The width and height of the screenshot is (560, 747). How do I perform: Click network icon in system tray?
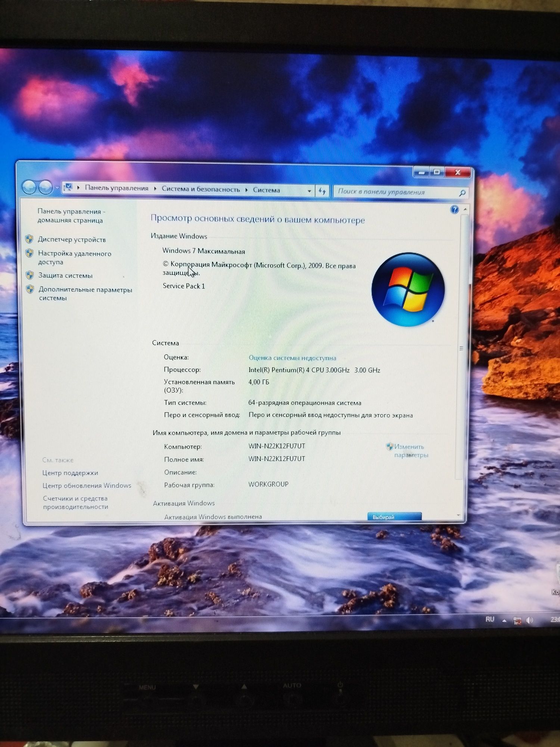tap(517, 620)
